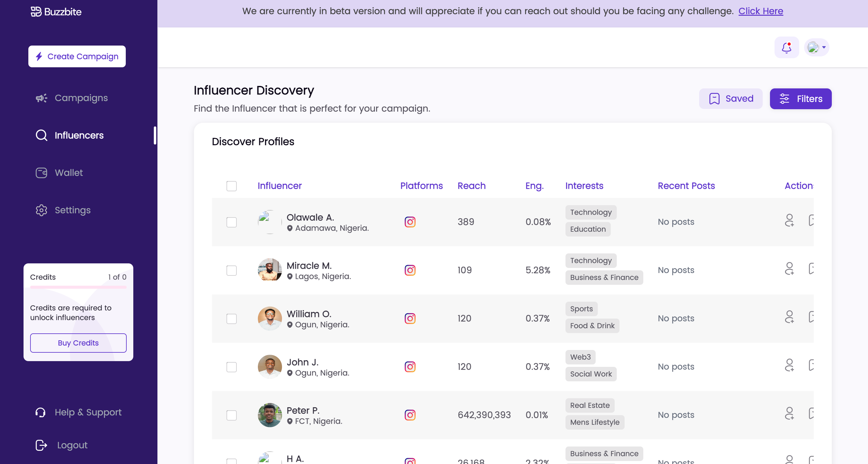
Task: Click Instagram icon in Peter P. row
Action: pos(410,415)
